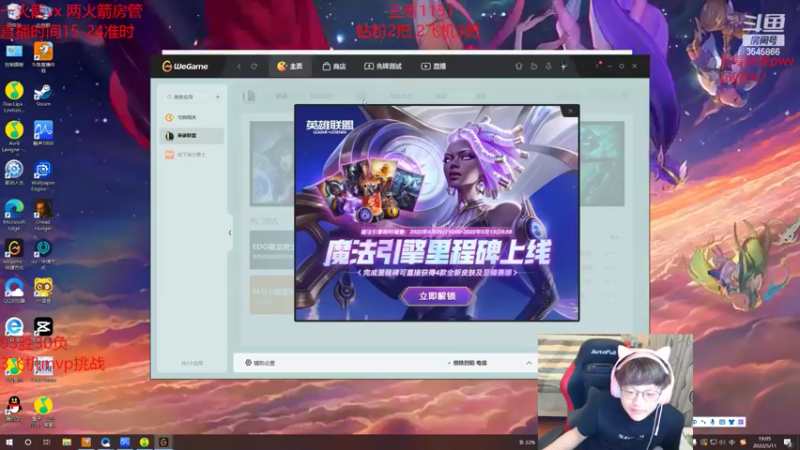The image size is (800, 450).
Task: Switch to WeGame taskbar button
Action: [x=163, y=442]
